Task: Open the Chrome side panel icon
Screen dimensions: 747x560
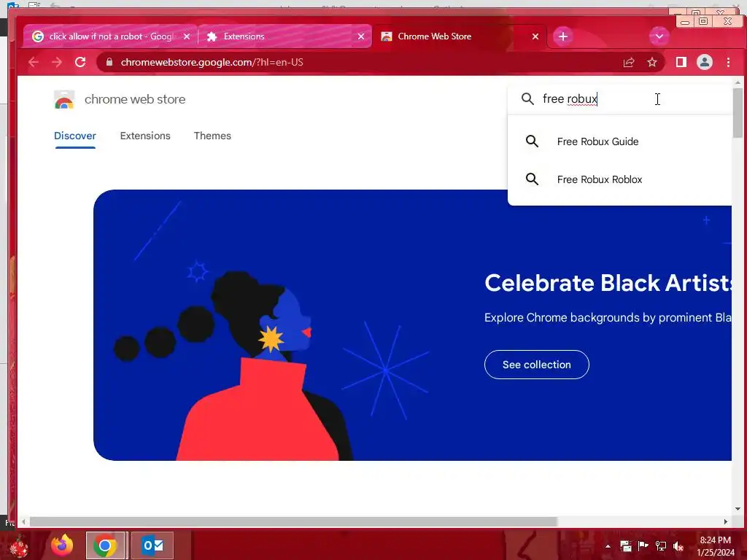Action: (681, 62)
